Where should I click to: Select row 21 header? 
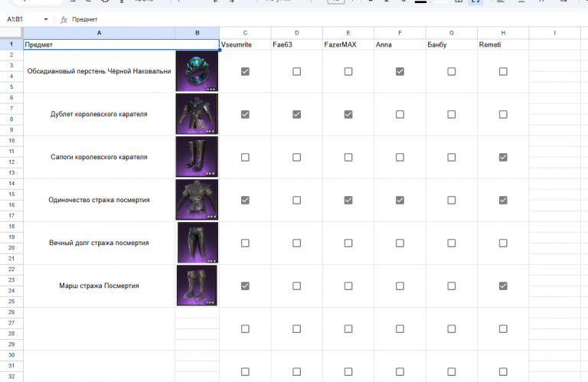11,259
